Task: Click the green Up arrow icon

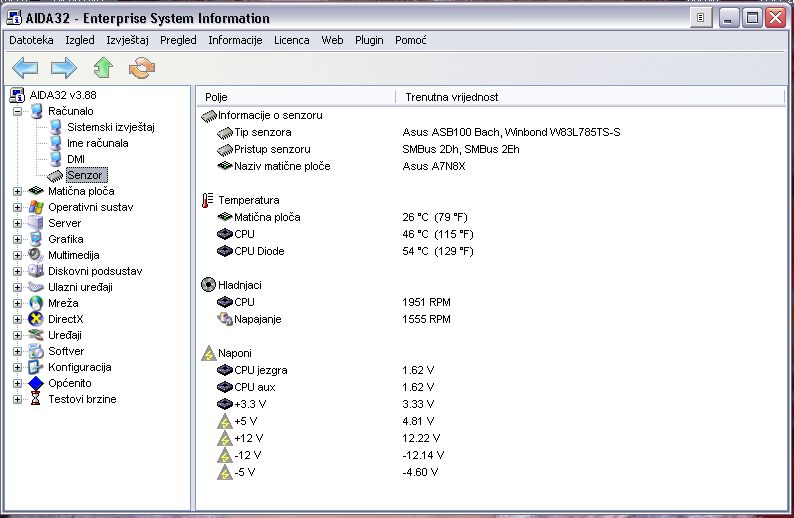Action: (103, 67)
